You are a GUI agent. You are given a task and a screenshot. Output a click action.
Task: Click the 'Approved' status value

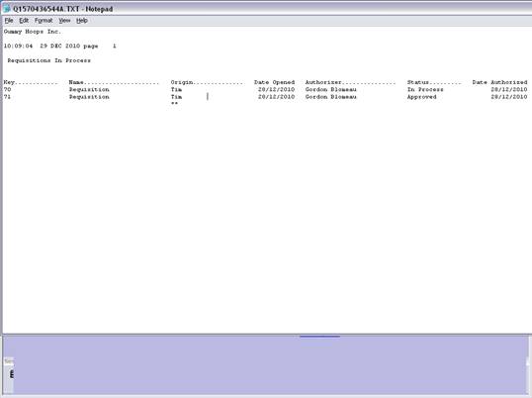(x=421, y=97)
